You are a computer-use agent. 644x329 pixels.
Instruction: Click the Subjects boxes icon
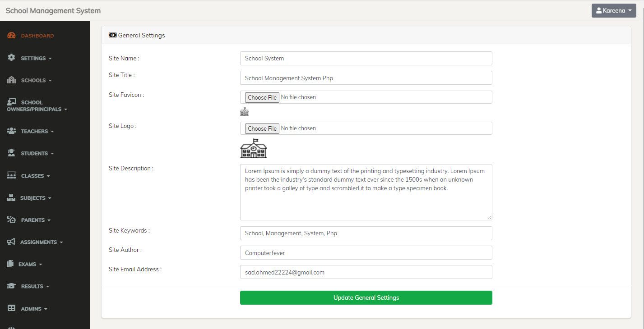click(x=12, y=197)
